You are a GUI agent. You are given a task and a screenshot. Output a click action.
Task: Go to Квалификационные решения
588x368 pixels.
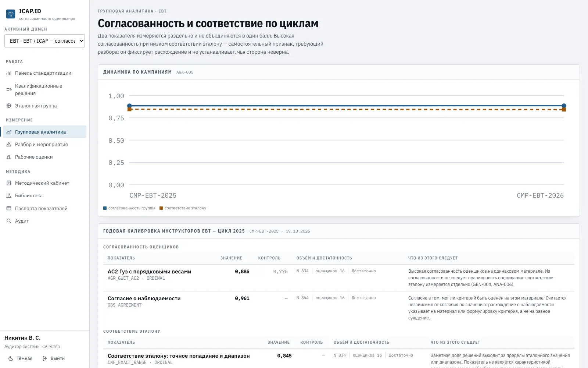coord(44,89)
